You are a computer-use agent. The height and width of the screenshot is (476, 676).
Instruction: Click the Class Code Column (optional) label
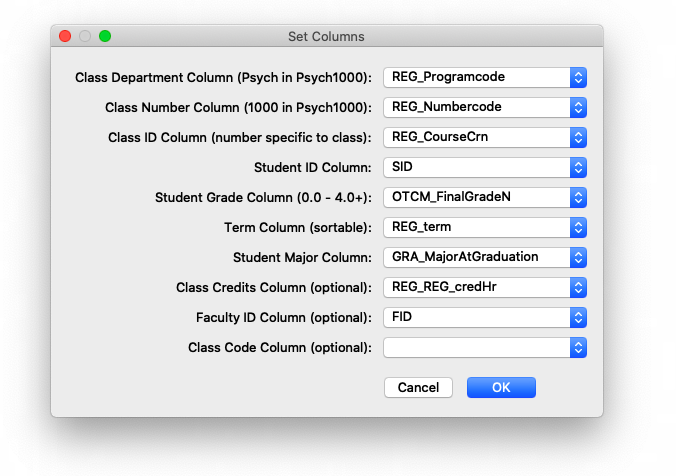tap(279, 347)
